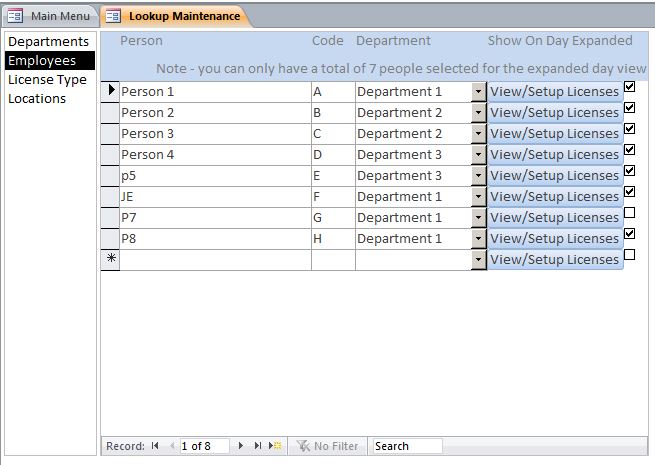This screenshot has width=655, height=465.
Task: Click the code field containing A
Action: [x=333, y=91]
